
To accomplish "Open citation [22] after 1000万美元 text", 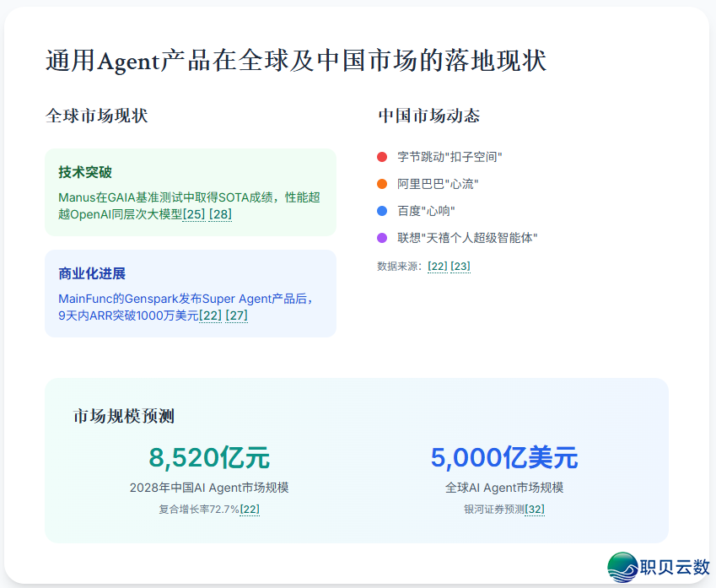I will [x=210, y=316].
